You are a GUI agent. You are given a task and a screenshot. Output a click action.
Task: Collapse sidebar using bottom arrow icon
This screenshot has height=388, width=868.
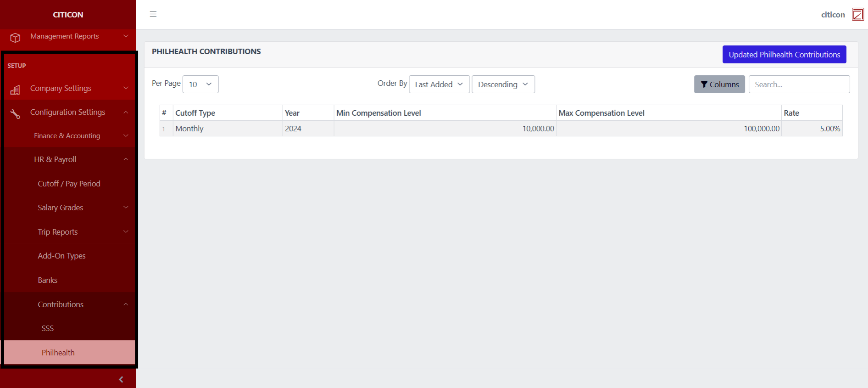click(x=121, y=379)
